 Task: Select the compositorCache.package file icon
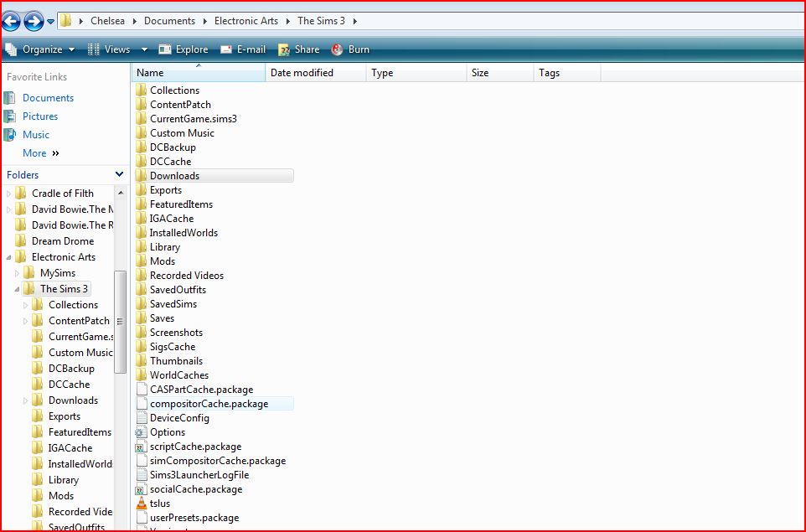(x=142, y=404)
